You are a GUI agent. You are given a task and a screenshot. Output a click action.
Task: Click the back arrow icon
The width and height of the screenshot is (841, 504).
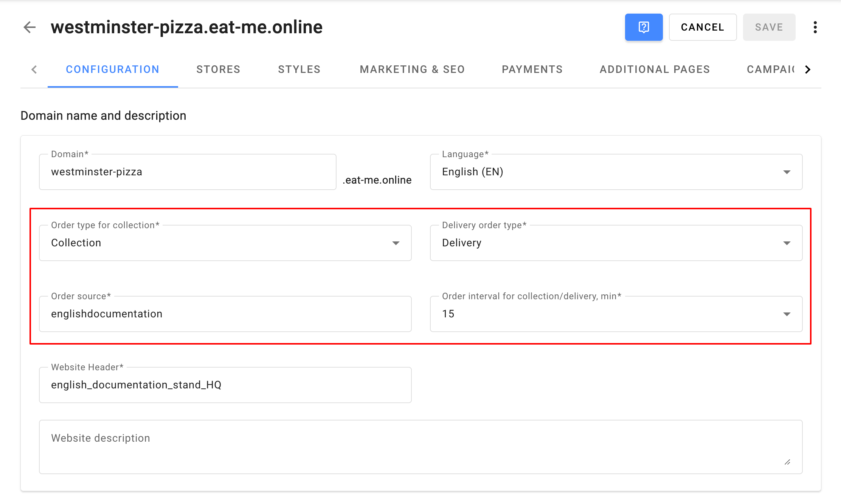click(x=29, y=27)
